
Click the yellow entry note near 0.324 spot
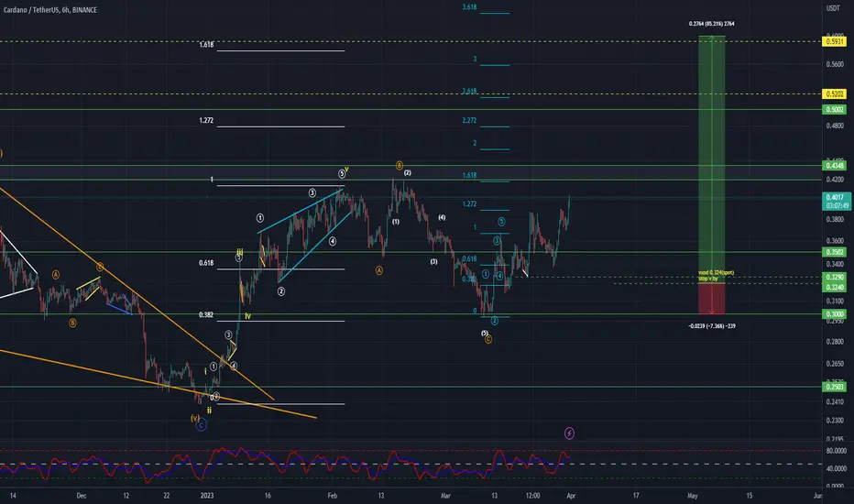tap(716, 275)
